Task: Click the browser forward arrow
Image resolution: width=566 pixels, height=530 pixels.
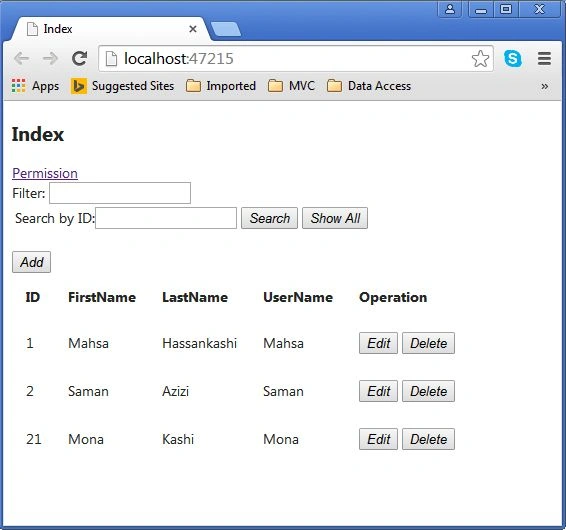Action: [50, 58]
